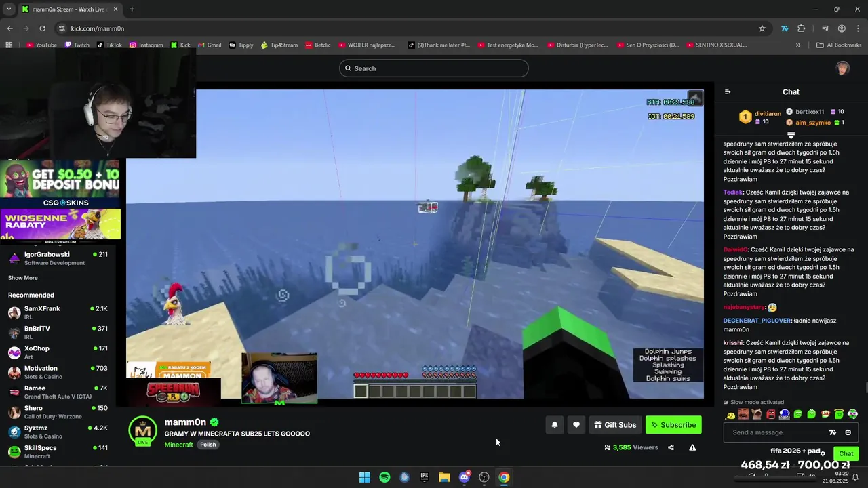Click CSG Skins deposit bonus banner
Screen dimensions: 868x488
coord(60,184)
